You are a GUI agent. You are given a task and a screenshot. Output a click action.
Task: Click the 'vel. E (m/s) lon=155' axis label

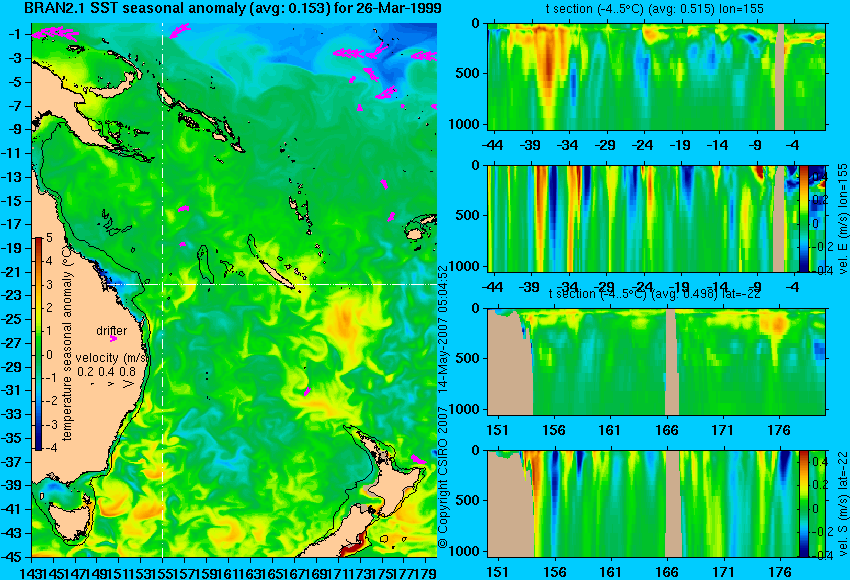pos(843,218)
